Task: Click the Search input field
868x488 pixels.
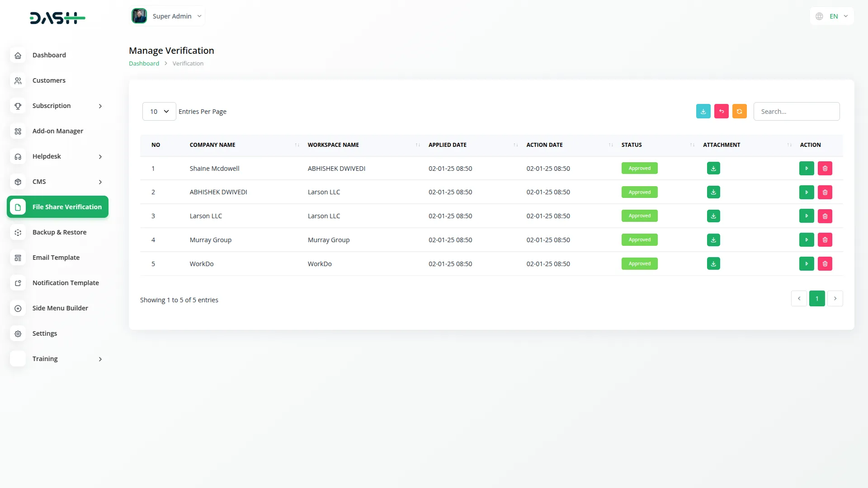Action: pyautogui.click(x=797, y=111)
